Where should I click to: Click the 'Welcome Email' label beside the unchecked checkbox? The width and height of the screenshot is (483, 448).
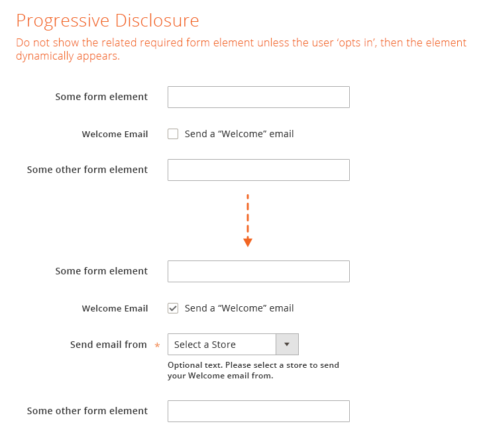tap(115, 134)
